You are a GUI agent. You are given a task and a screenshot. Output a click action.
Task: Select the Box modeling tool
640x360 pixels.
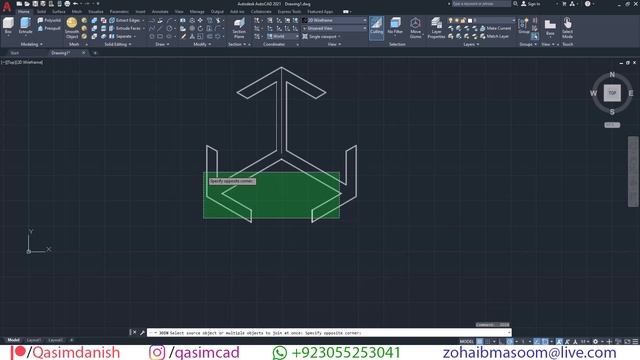click(x=8, y=26)
